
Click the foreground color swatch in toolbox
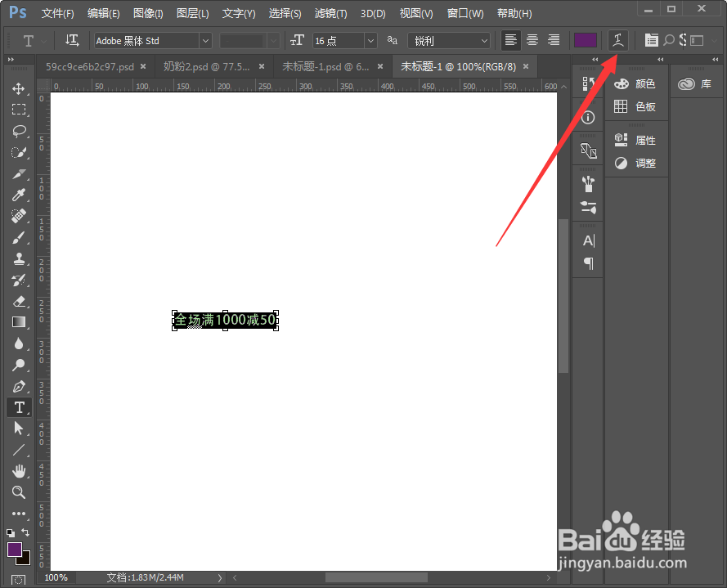coord(15,550)
